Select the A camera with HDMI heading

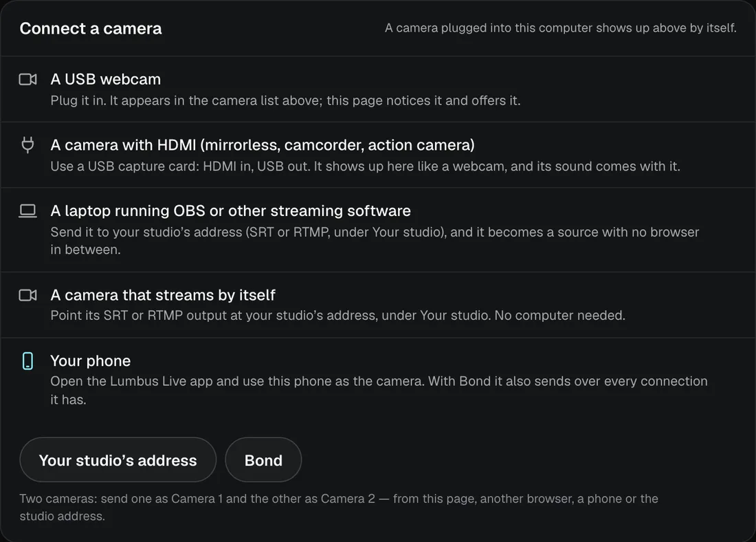pyautogui.click(x=263, y=145)
